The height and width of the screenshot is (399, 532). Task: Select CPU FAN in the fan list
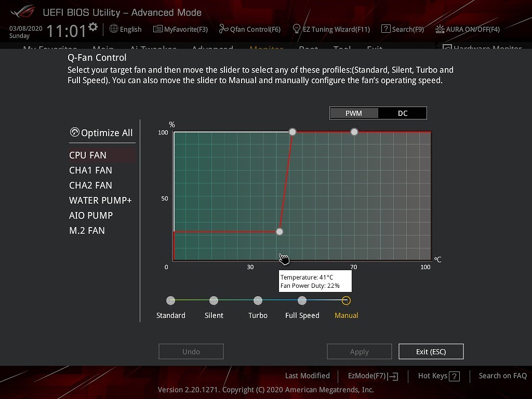(x=102, y=155)
